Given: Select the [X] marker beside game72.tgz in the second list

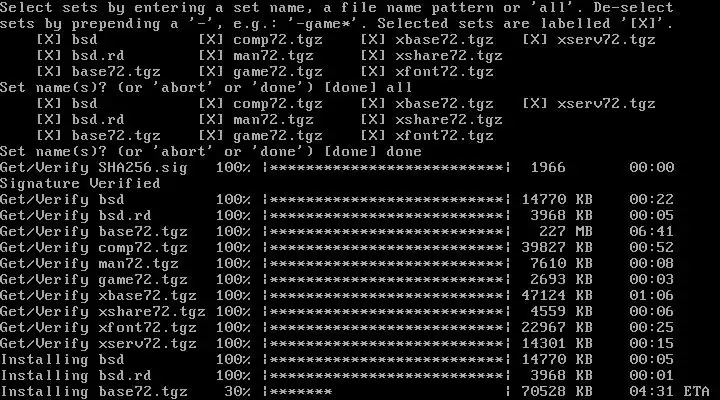Looking at the screenshot, I should pyautogui.click(x=210, y=135).
